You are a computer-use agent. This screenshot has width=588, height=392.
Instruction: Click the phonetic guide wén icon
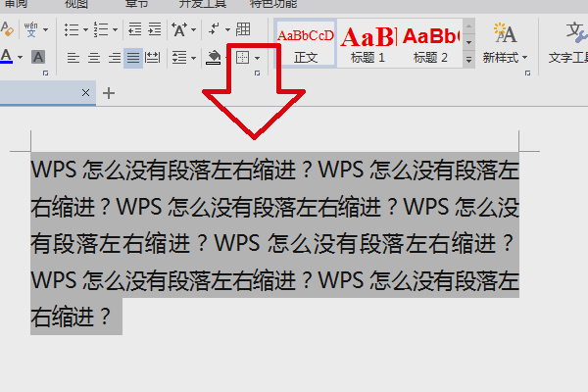(x=30, y=29)
